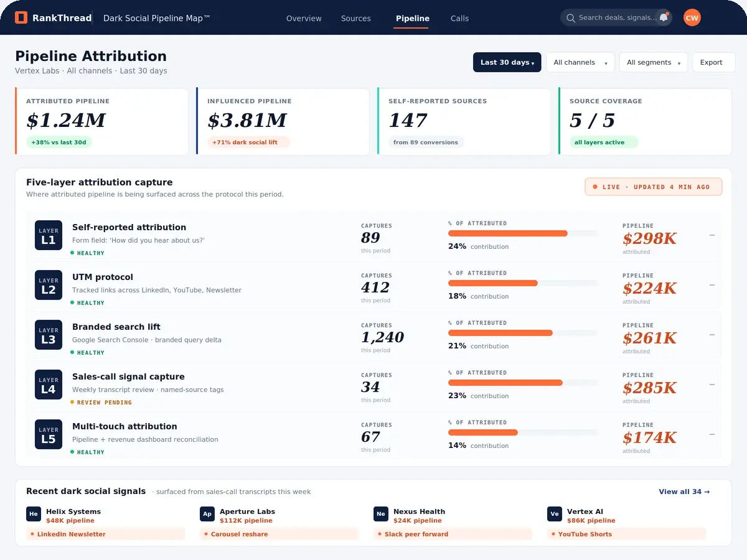Screen dimensions: 747x560
Task: Click the $174K pipeline value
Action: [x=649, y=437]
